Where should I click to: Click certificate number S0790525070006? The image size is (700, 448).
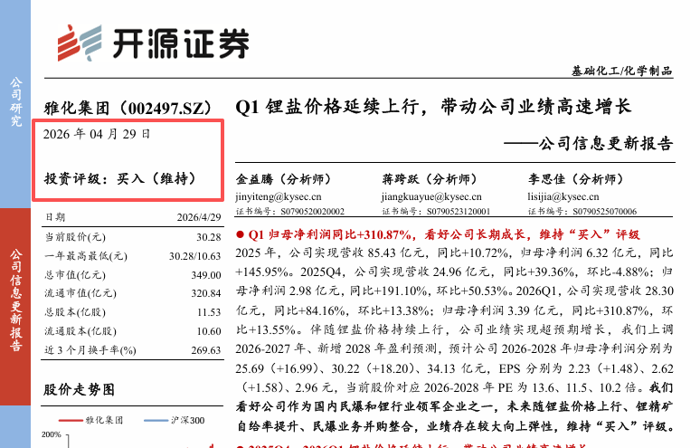pyautogui.click(x=605, y=211)
